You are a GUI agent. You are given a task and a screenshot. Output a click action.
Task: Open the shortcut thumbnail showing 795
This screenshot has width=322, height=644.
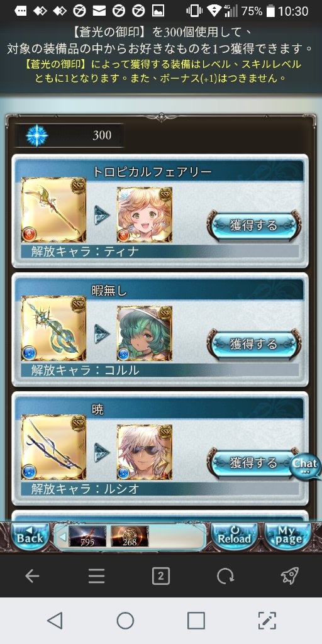pyautogui.click(x=87, y=537)
